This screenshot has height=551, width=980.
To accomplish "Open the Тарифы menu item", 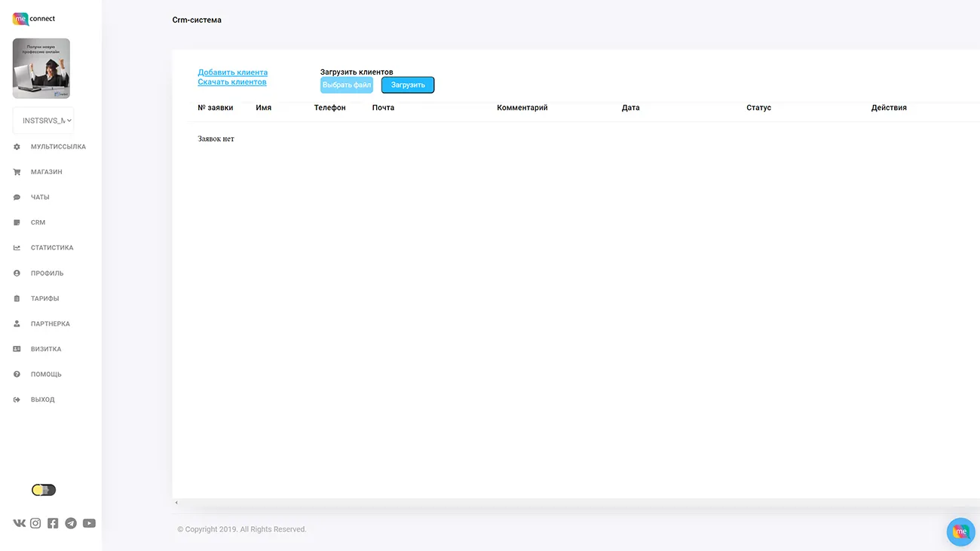I will (44, 298).
